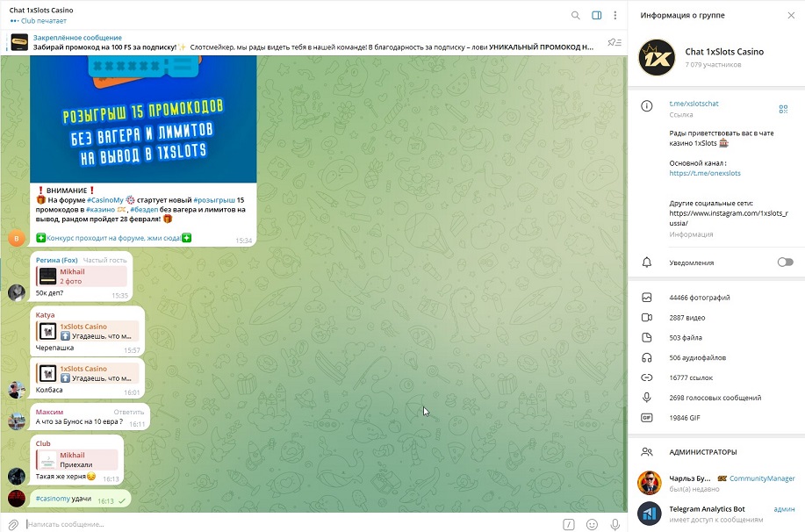The image size is (805, 532).
Task: Click the attach file paperclip icon
Action: click(x=13, y=524)
